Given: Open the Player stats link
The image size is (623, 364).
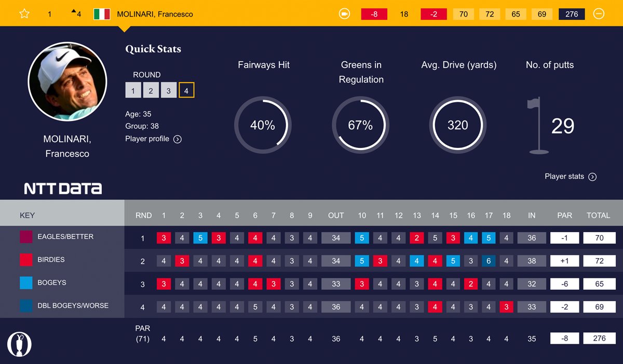Looking at the screenshot, I should [564, 176].
